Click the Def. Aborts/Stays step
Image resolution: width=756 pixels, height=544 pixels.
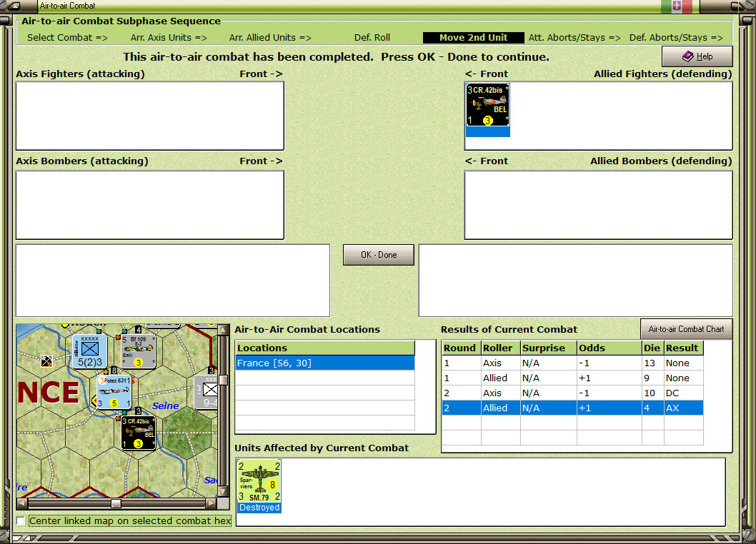pyautogui.click(x=676, y=38)
